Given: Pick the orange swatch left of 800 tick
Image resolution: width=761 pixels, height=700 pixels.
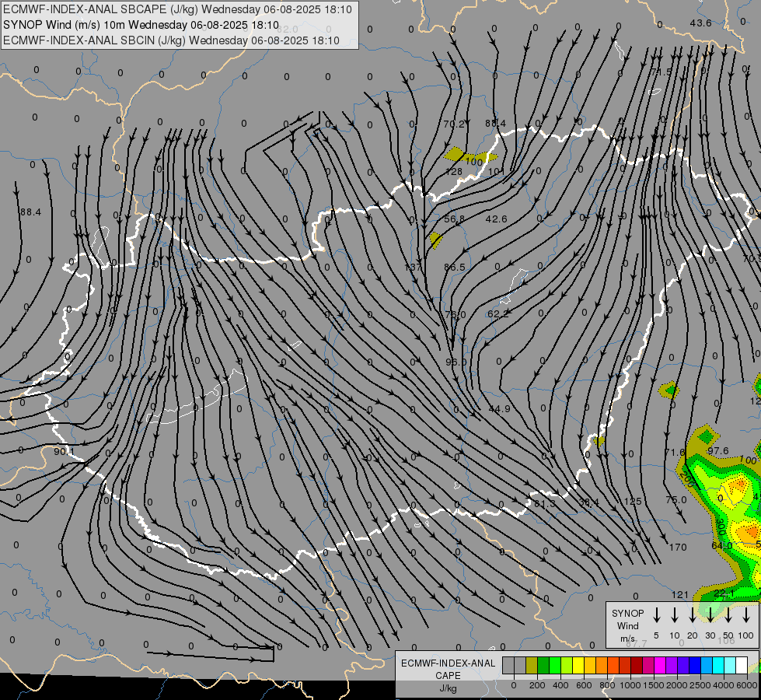Looking at the screenshot, I should [x=602, y=665].
